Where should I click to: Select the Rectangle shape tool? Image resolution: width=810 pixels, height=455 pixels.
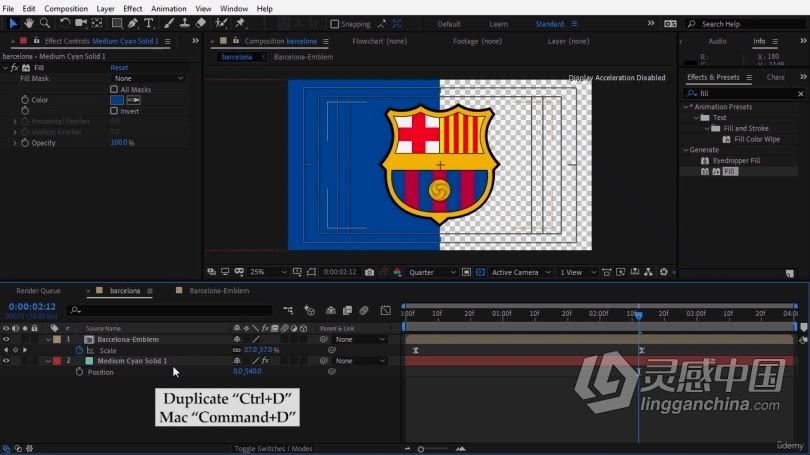point(117,23)
